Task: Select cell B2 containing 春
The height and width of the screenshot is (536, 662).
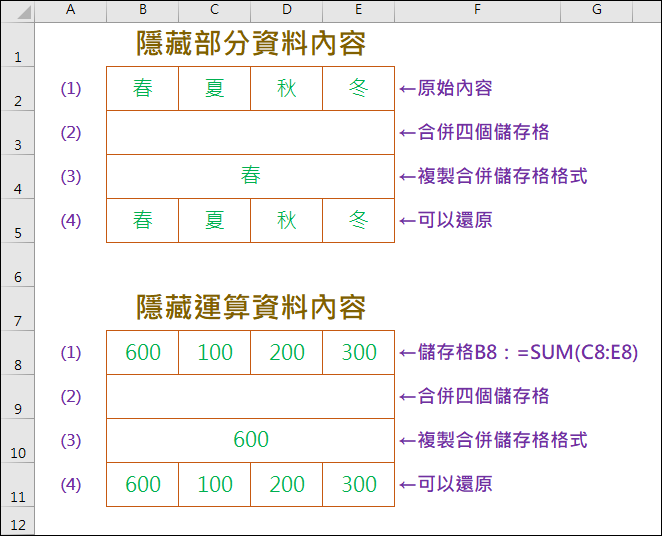Action: pyautogui.click(x=143, y=89)
